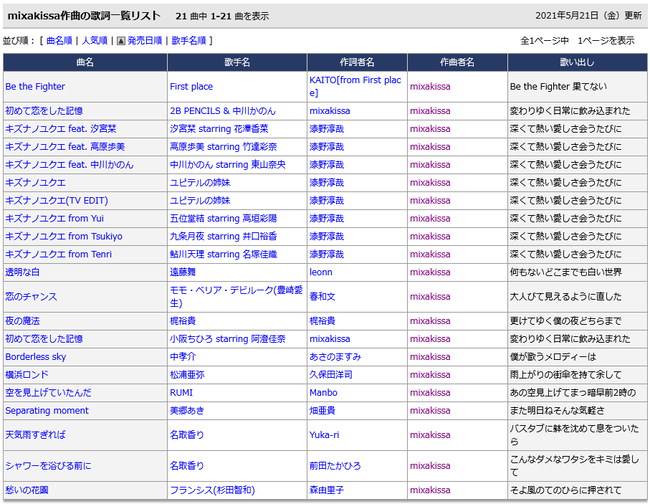Viewport: 650px width, 504px height.
Task: Open song キズナノユクエ feat. 高原歩美
Action: pos(65,147)
